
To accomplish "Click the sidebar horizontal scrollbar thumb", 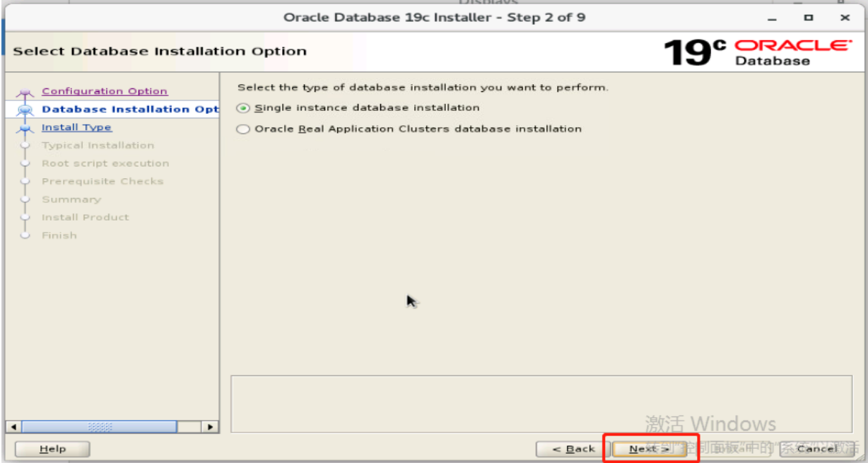I will (x=98, y=427).
